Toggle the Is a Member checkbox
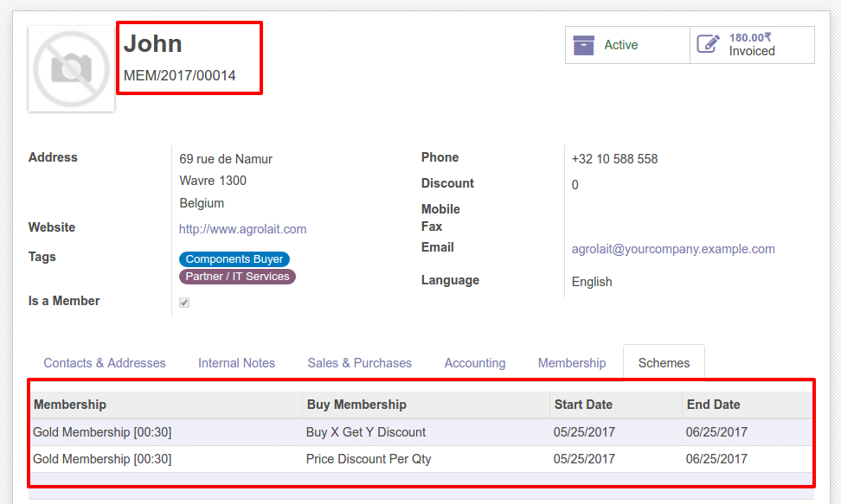The image size is (841, 504). click(x=184, y=303)
